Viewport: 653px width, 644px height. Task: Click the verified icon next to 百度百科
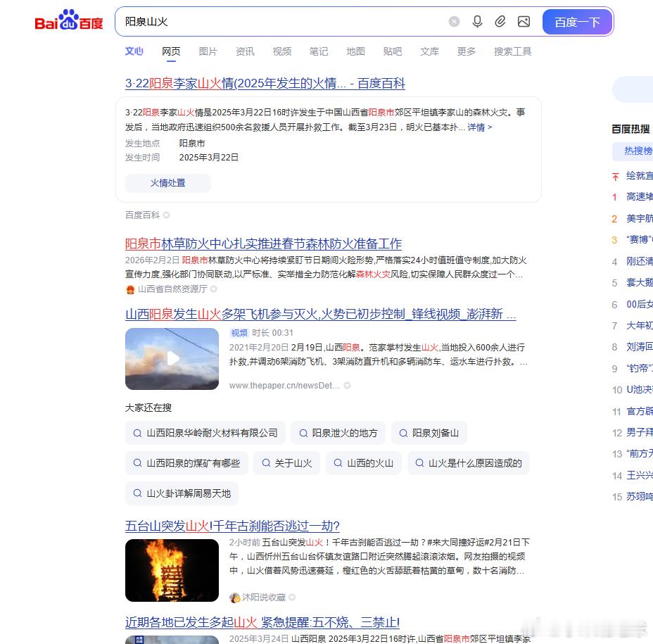(166, 215)
